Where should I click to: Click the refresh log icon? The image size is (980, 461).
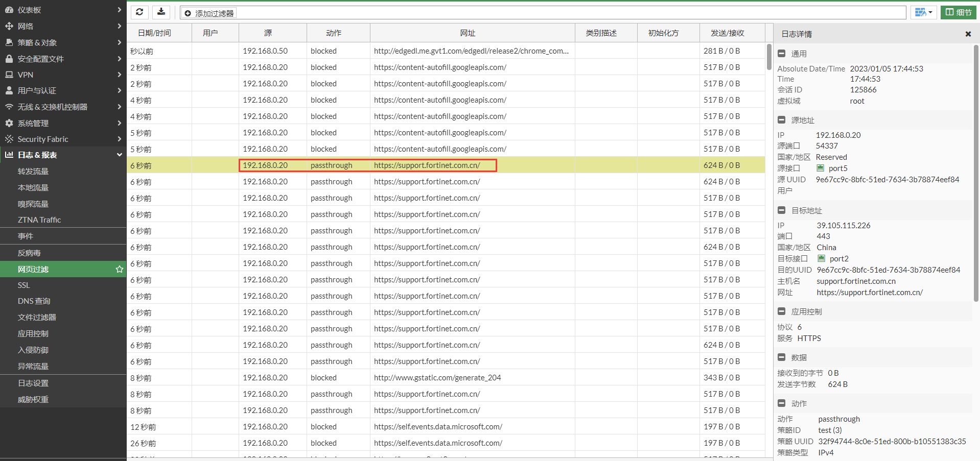tap(139, 12)
